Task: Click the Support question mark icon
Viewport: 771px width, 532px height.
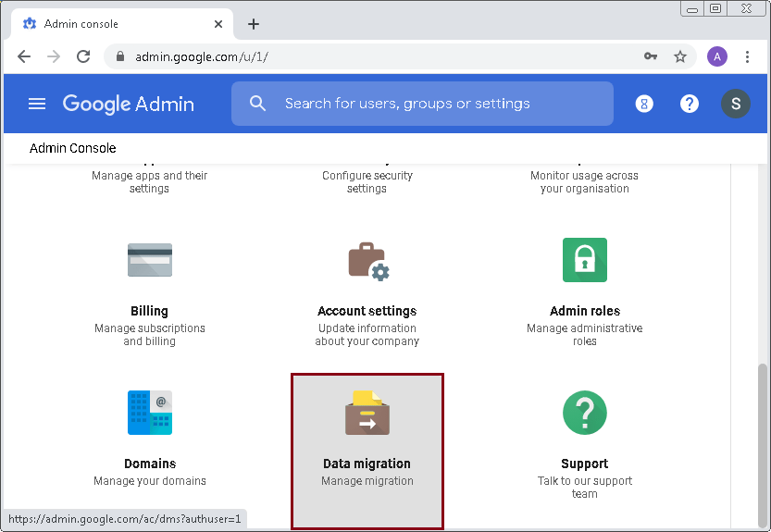Action: [585, 413]
